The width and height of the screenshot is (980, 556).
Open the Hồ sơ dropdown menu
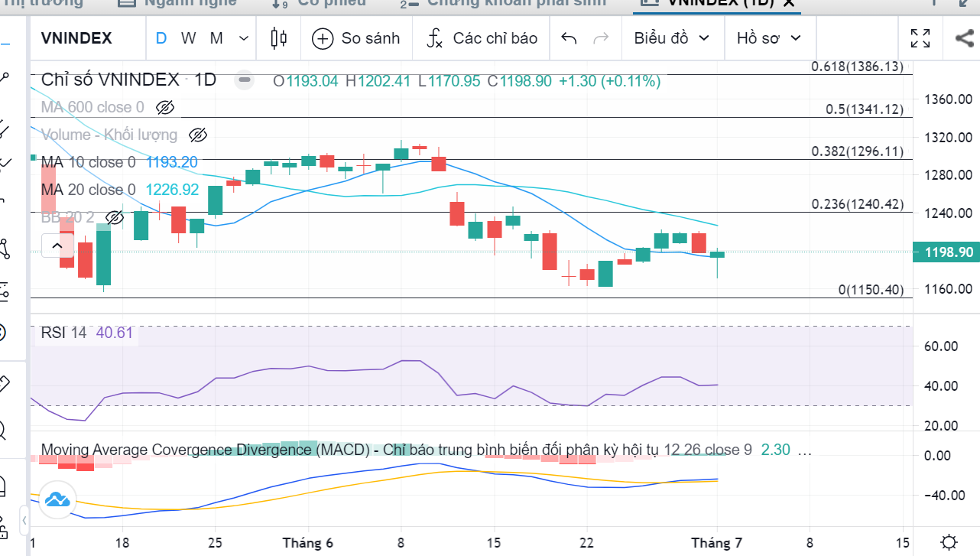coord(768,38)
